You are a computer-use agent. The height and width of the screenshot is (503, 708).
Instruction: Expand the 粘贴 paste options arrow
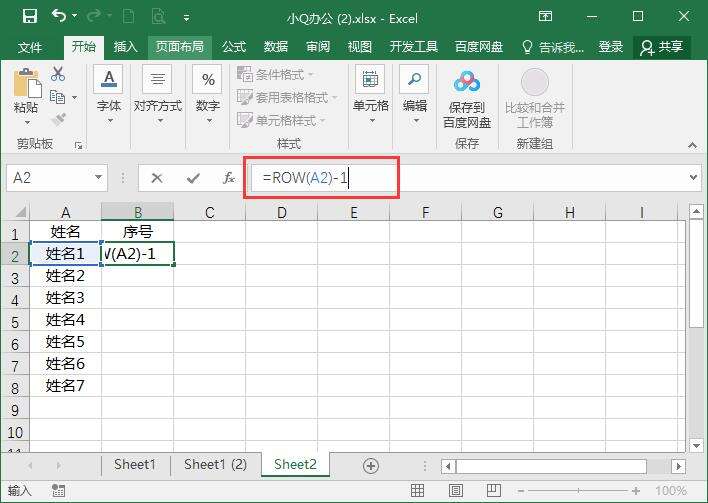click(x=27, y=122)
